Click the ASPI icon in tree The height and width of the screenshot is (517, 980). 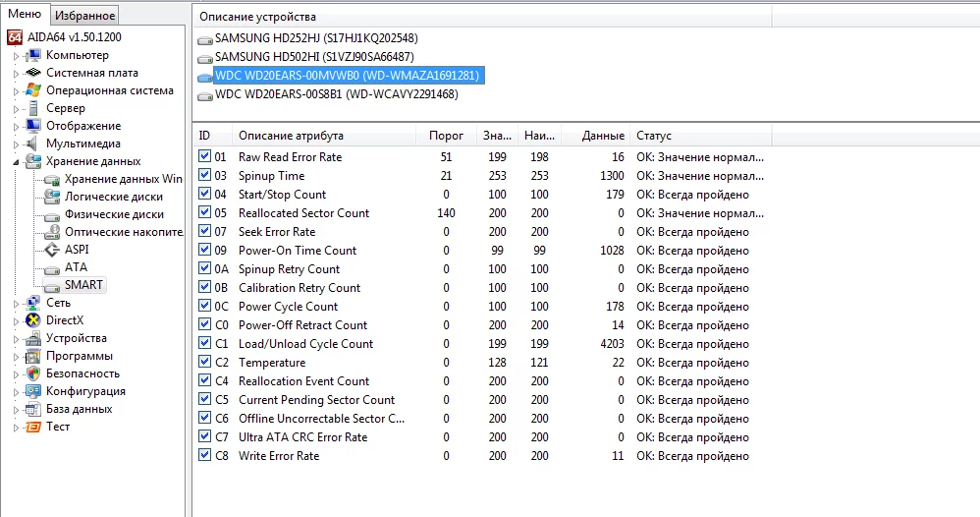pyautogui.click(x=52, y=250)
